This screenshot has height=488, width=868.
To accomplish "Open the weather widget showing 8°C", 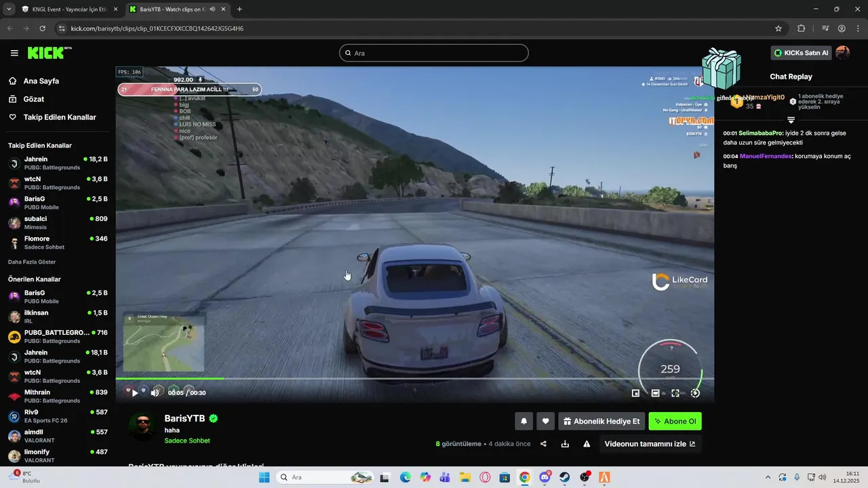I will tap(26, 477).
